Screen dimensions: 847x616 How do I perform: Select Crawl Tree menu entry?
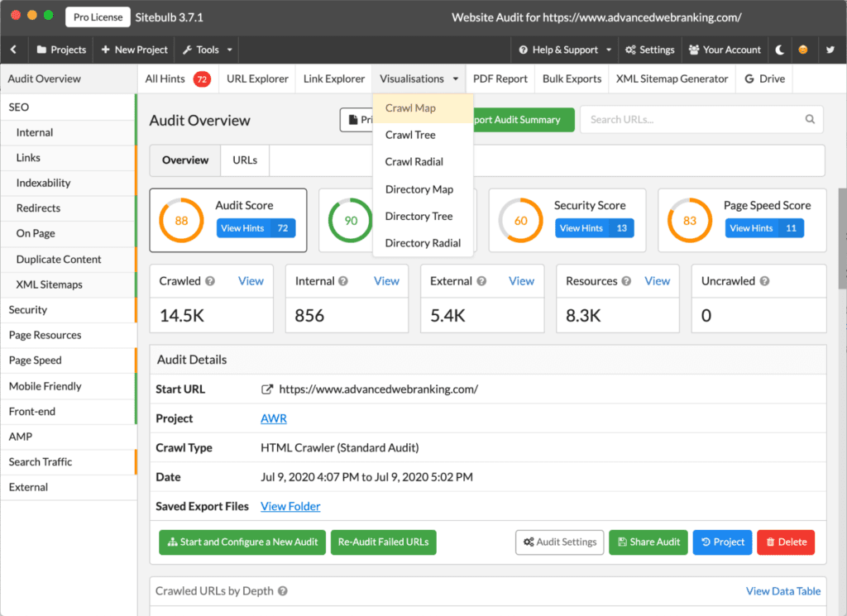point(423,135)
